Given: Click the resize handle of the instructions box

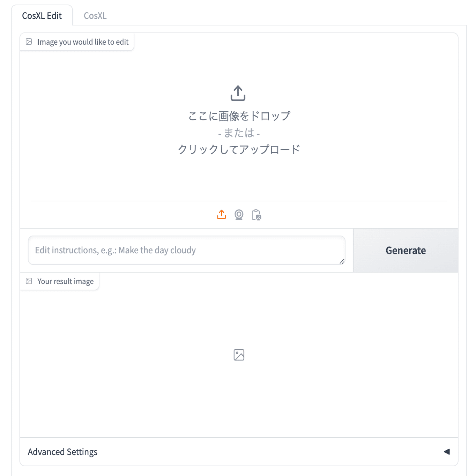Looking at the screenshot, I should click(342, 261).
